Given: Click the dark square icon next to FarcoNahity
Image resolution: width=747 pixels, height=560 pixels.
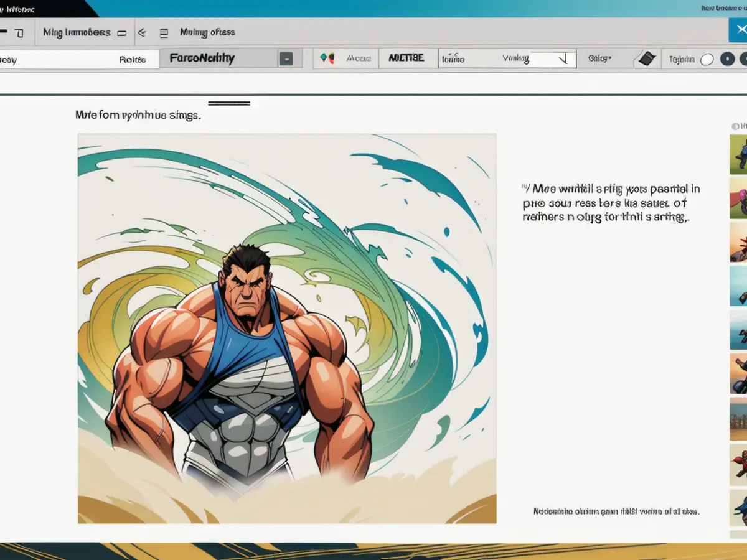Looking at the screenshot, I should tap(286, 58).
